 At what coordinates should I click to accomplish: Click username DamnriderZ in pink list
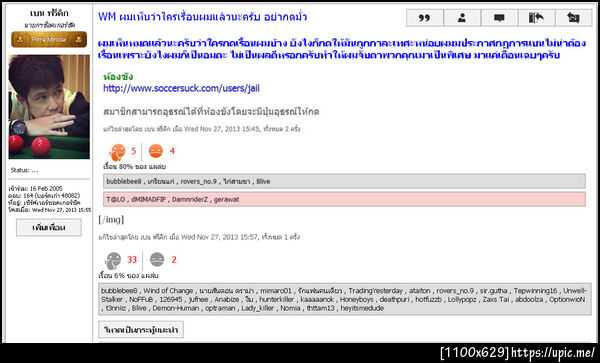[x=189, y=199]
